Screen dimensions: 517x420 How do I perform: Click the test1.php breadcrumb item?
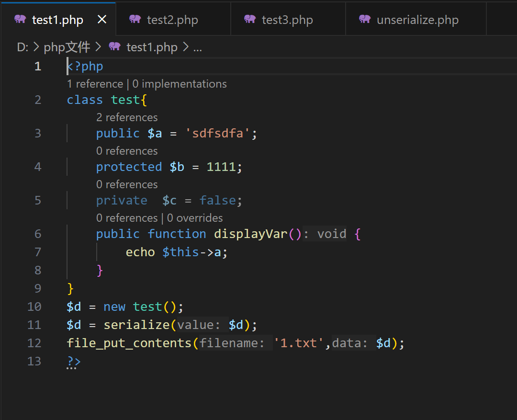pyautogui.click(x=152, y=47)
